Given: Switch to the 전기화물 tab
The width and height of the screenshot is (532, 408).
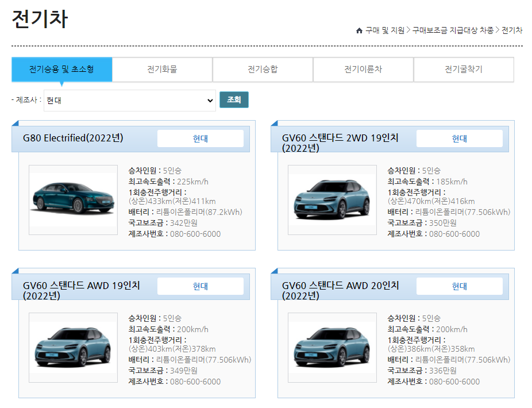Looking at the screenshot, I should 162,69.
